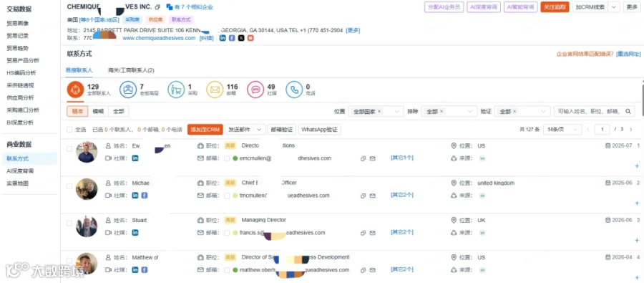Click the 添加至CRM button

click(x=205, y=130)
